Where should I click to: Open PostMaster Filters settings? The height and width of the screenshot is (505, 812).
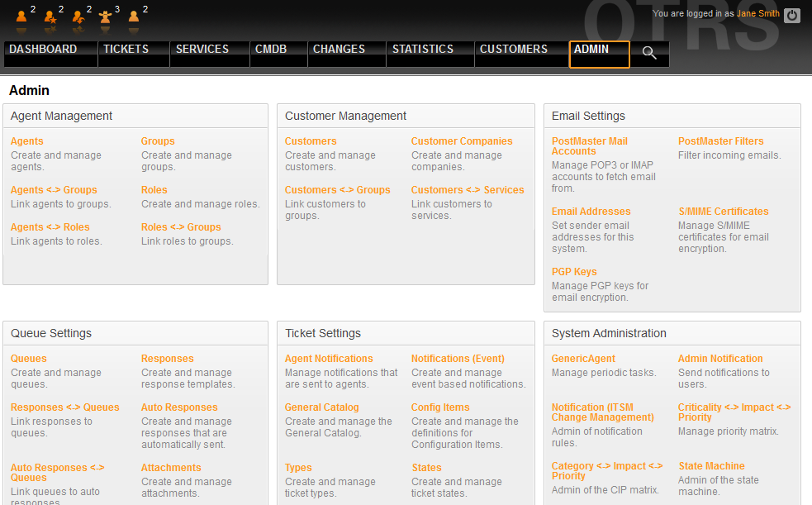(x=720, y=141)
